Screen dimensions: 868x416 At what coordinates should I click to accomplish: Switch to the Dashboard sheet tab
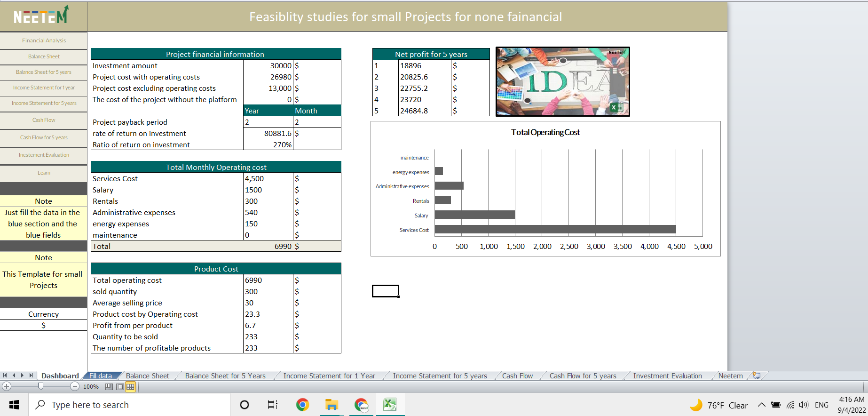click(x=60, y=376)
